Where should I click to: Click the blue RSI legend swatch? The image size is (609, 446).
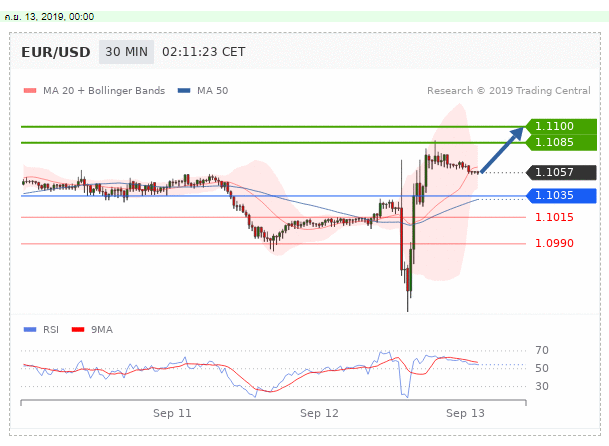pos(30,330)
